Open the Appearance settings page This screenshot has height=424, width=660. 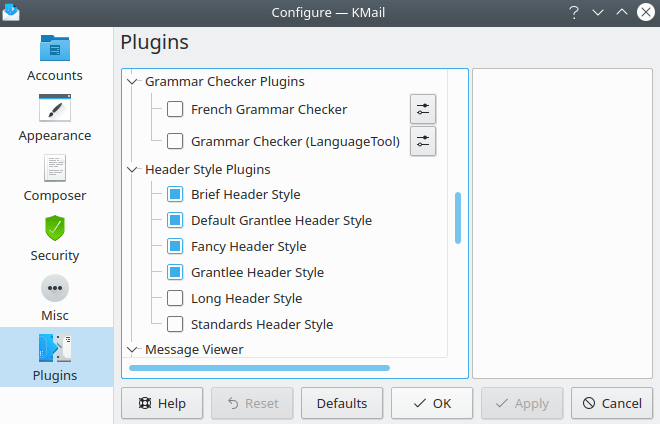tap(55, 118)
